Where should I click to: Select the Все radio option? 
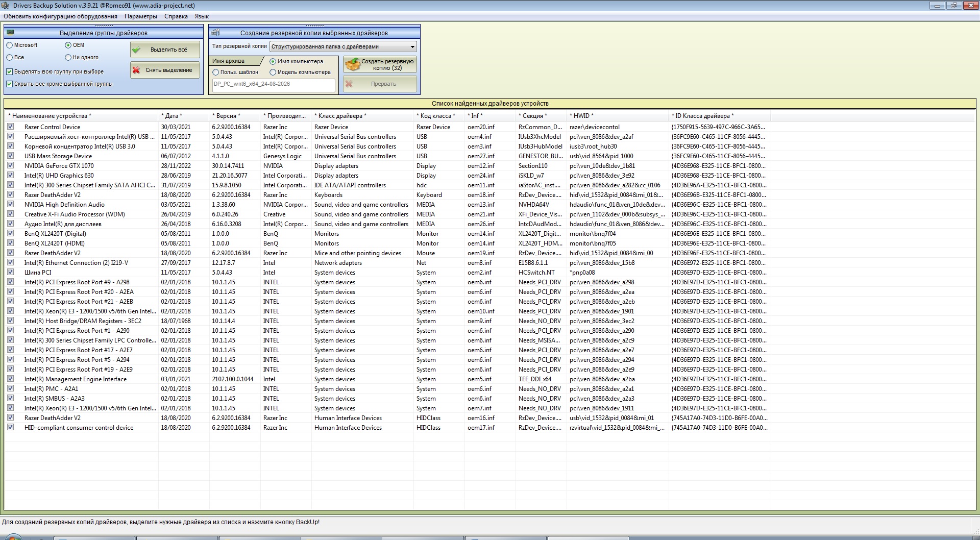point(10,58)
